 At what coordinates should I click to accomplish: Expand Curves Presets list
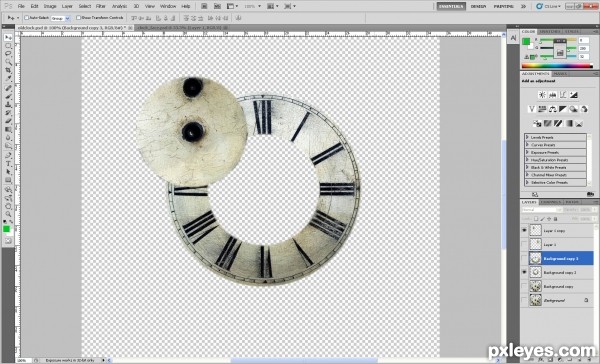coord(527,145)
